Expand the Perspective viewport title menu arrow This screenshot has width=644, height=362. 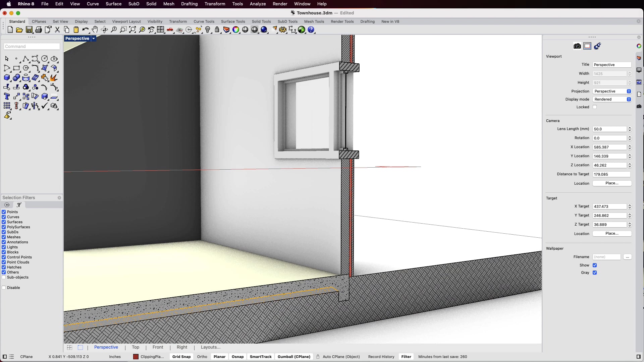pos(94,39)
